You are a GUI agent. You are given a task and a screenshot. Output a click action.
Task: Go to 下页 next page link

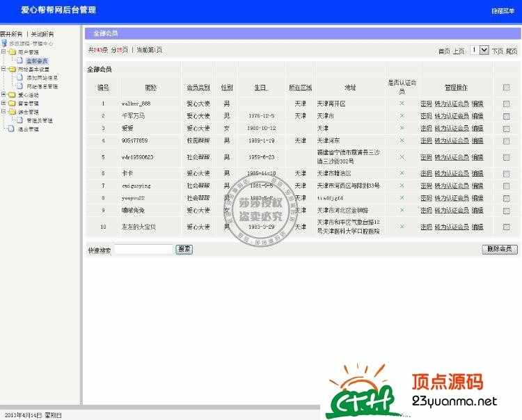pos(498,51)
